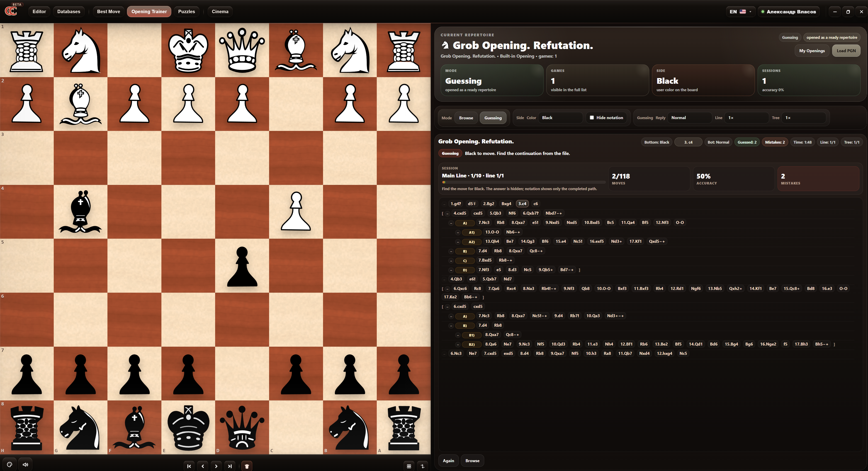Click the My Openings button
This screenshot has height=471, width=868.
tap(812, 51)
